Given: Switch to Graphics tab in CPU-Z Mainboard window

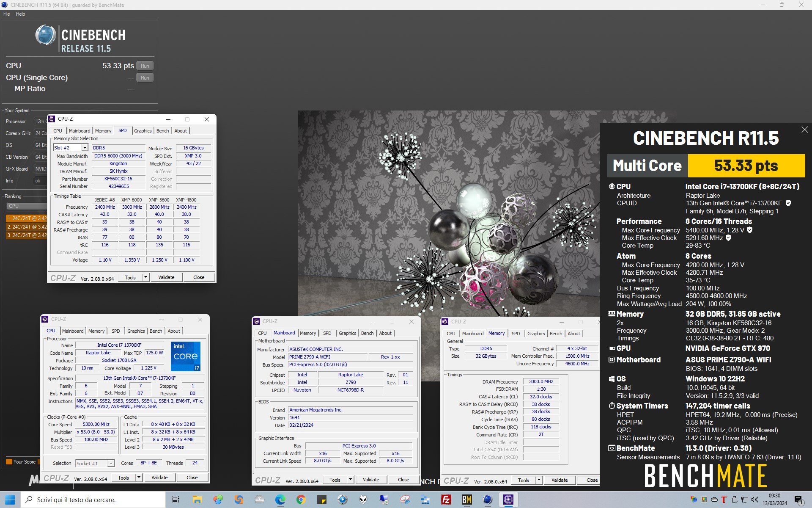Looking at the screenshot, I should [348, 333].
